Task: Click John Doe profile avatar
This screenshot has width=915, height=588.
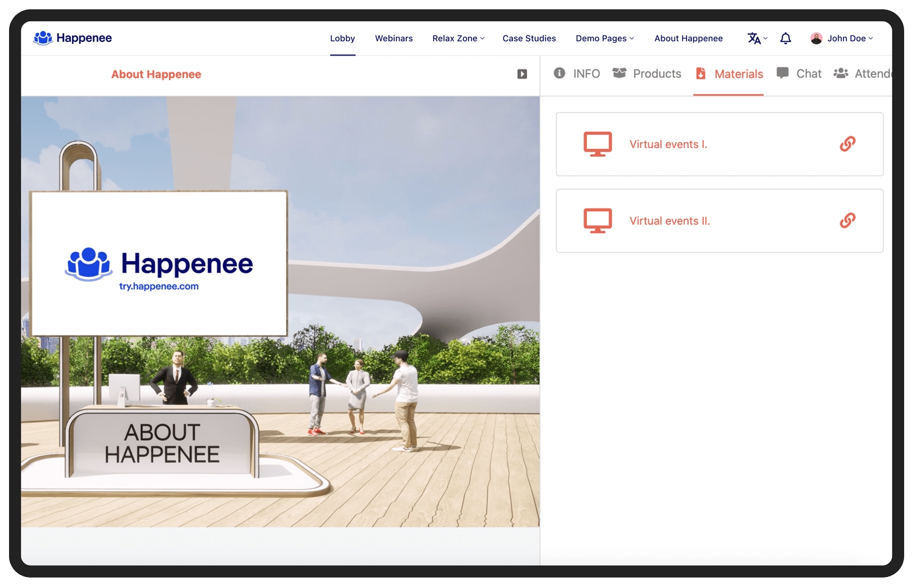Action: coord(816,38)
